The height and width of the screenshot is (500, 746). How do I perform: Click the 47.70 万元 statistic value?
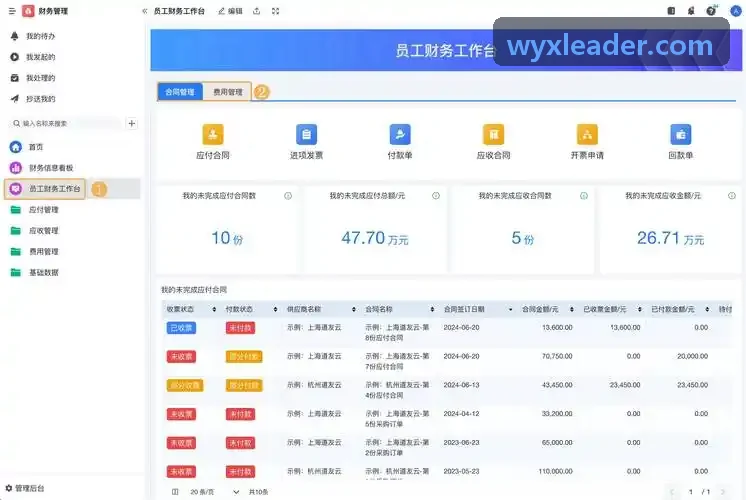coord(375,238)
